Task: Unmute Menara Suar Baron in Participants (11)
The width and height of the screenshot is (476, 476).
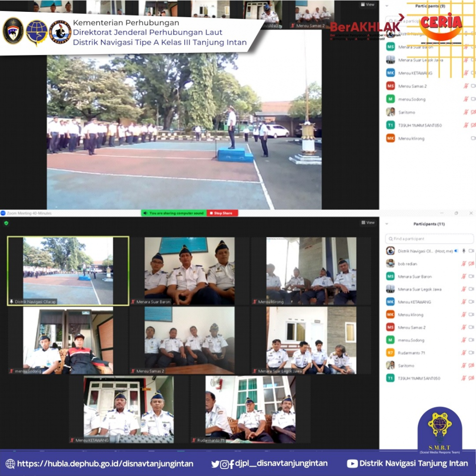Action: [x=464, y=276]
